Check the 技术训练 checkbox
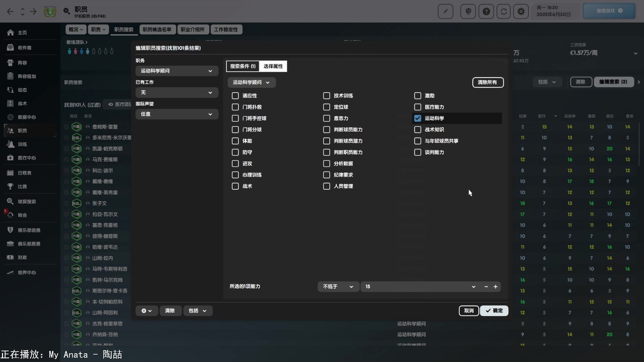The image size is (644, 362). tap(326, 96)
